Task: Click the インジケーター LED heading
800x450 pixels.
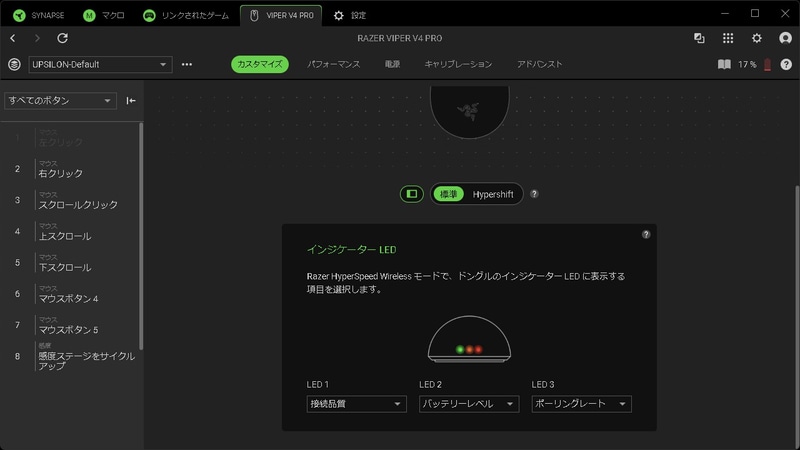Action: click(351, 249)
